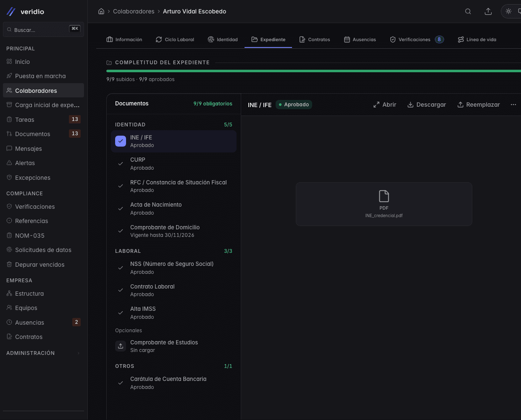Open the Verificaciones tab with badge 8
The height and width of the screenshot is (420, 521).
click(417, 39)
